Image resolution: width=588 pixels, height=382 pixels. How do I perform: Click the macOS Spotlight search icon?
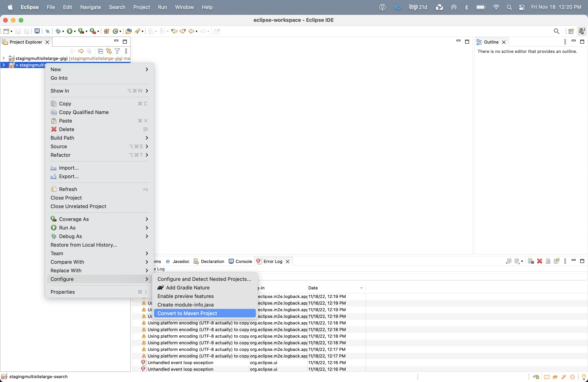(x=509, y=7)
